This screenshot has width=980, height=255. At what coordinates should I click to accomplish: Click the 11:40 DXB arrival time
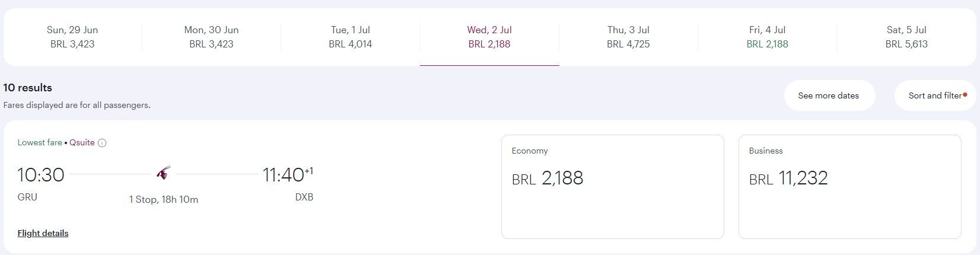tap(284, 175)
